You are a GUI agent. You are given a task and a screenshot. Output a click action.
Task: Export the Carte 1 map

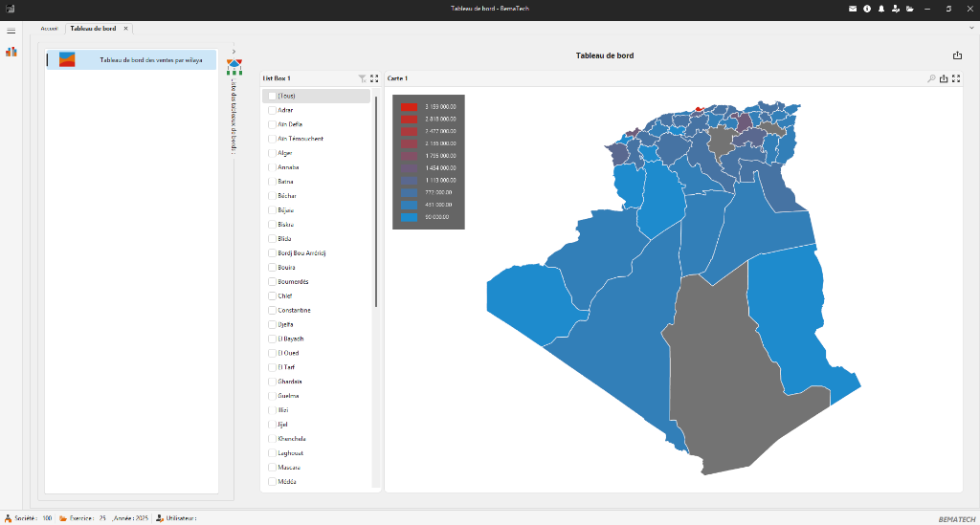[x=944, y=78]
